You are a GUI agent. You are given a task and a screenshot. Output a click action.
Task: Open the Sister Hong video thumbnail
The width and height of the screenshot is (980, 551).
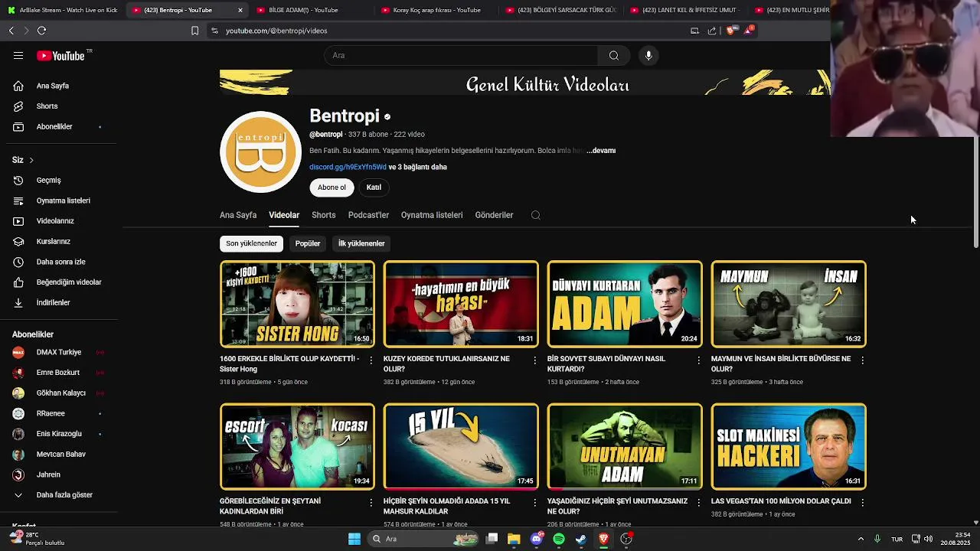[x=297, y=304]
